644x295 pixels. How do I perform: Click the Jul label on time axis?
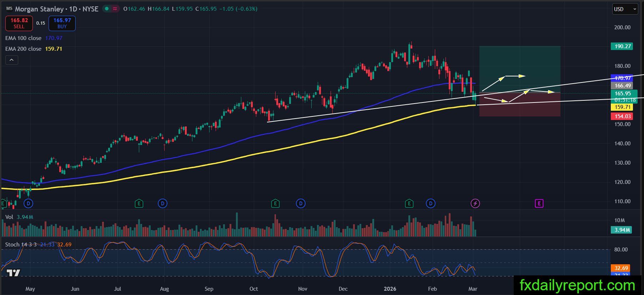click(x=117, y=289)
